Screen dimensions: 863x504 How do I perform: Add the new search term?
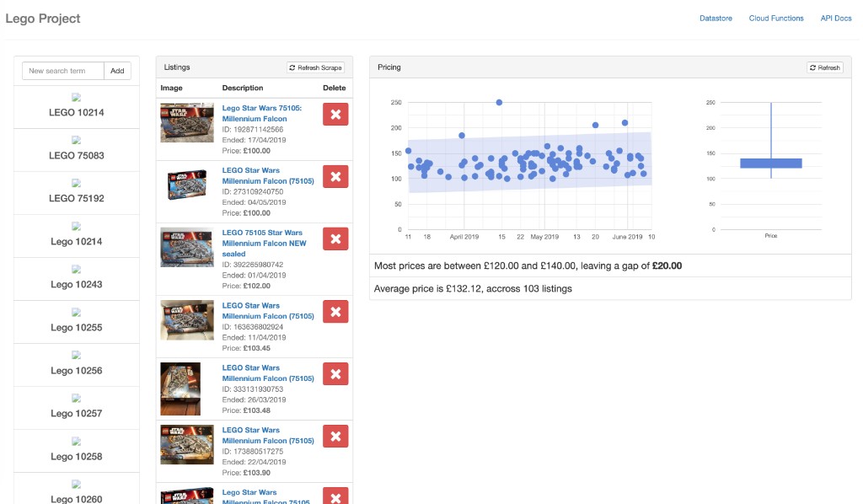pos(117,71)
